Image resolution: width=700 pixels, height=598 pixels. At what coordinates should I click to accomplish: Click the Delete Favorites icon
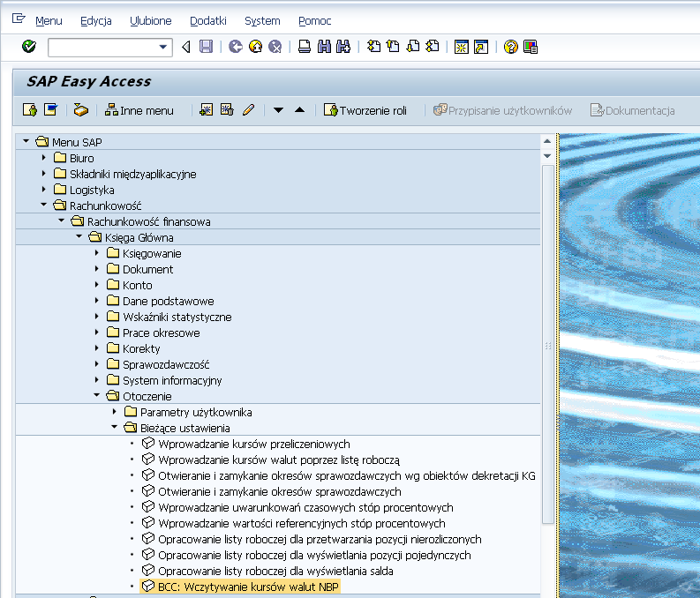point(227,109)
